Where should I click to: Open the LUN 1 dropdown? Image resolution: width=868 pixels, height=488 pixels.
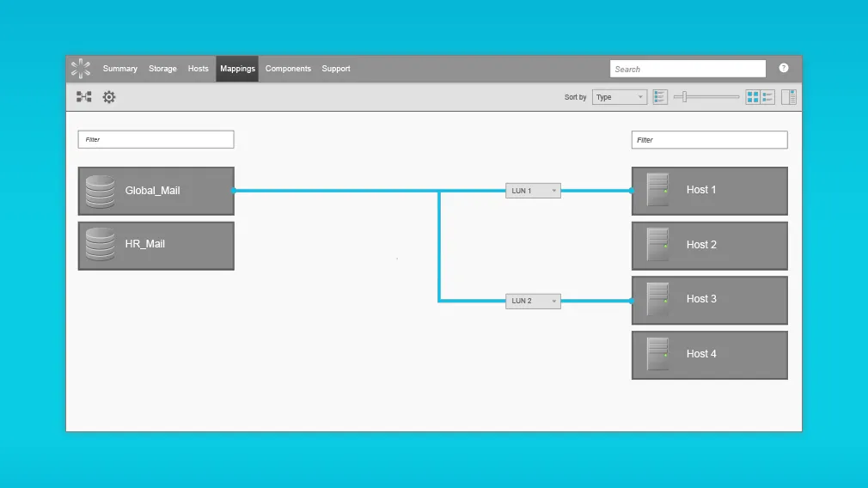(533, 191)
